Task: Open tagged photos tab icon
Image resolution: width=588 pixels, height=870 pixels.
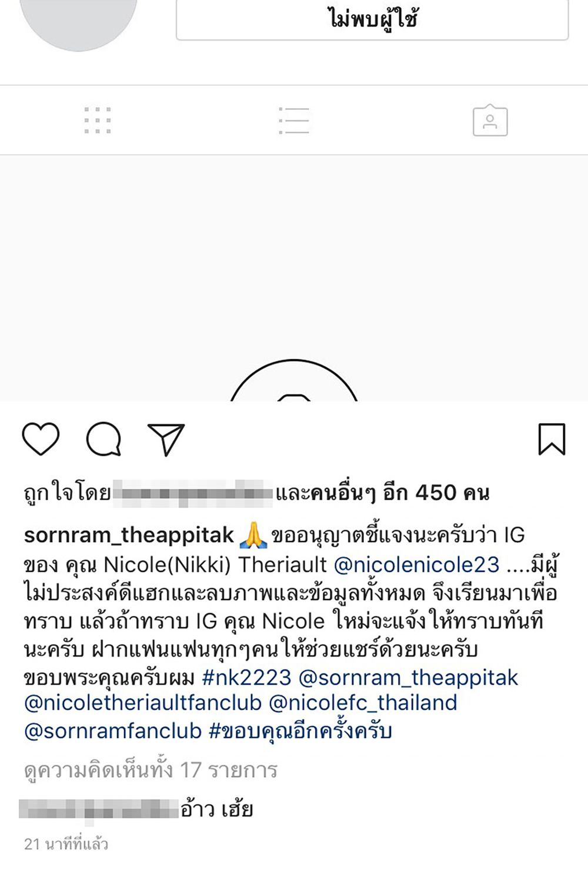Action: 490,121
